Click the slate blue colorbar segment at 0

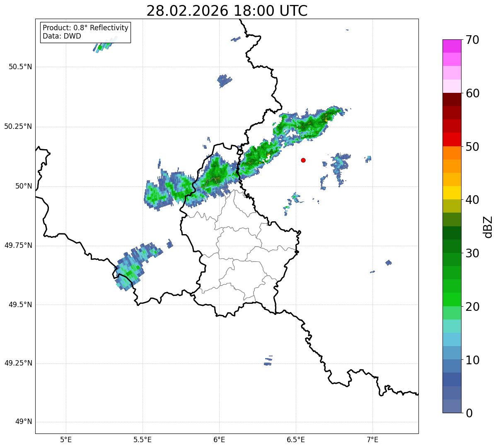(452, 406)
